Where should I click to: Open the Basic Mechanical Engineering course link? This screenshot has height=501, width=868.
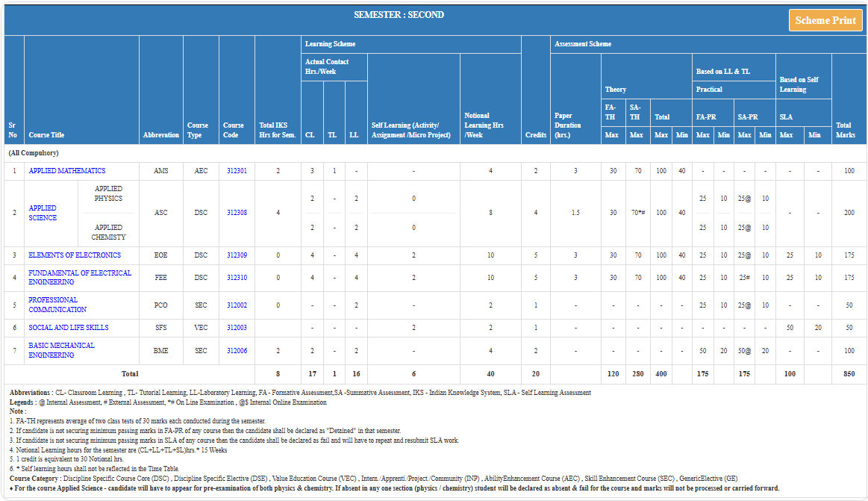(x=61, y=350)
